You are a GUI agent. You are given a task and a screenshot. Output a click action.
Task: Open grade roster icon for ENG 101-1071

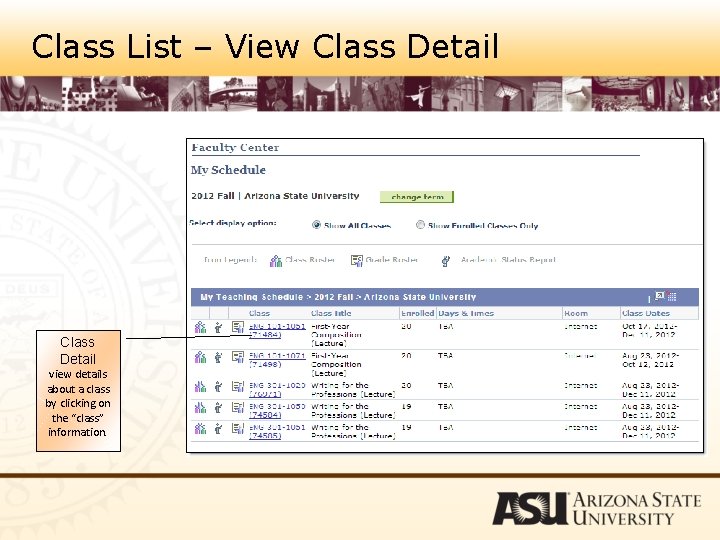tap(237, 357)
